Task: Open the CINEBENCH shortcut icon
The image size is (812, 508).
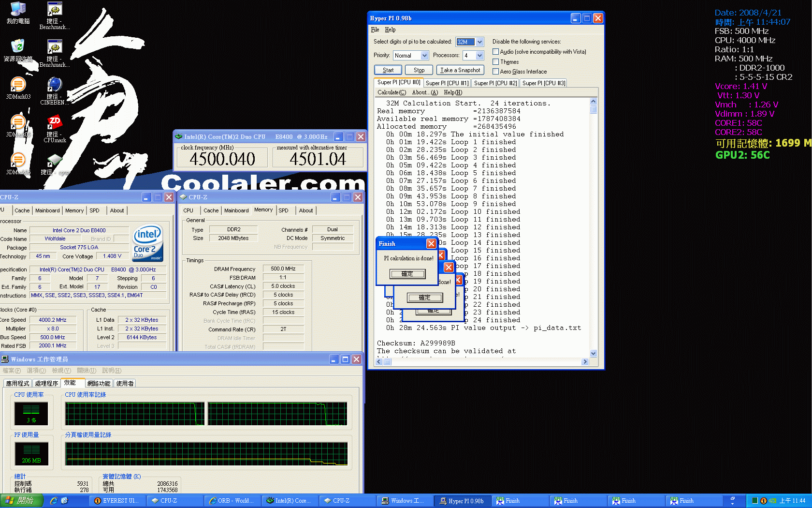Action: click(55, 91)
